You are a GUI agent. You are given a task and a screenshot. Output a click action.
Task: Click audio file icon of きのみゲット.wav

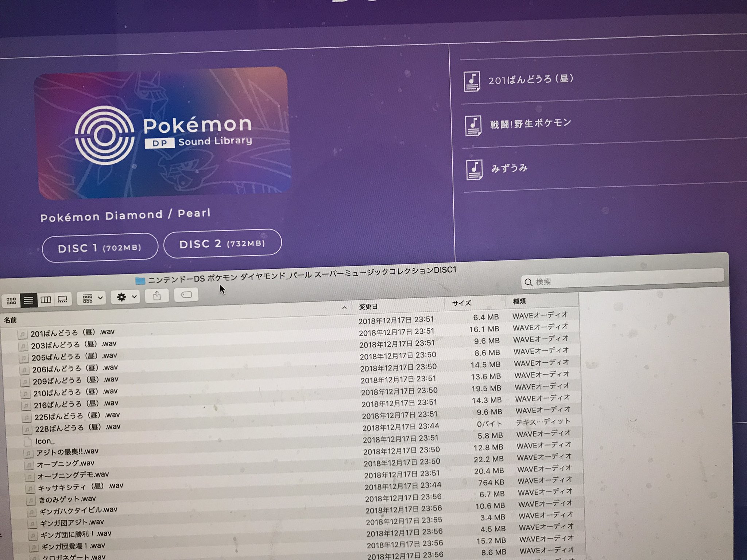(x=31, y=501)
